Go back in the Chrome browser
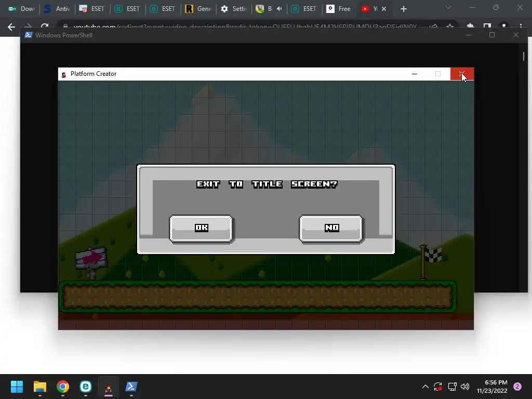The width and height of the screenshot is (532, 399). coord(11,27)
